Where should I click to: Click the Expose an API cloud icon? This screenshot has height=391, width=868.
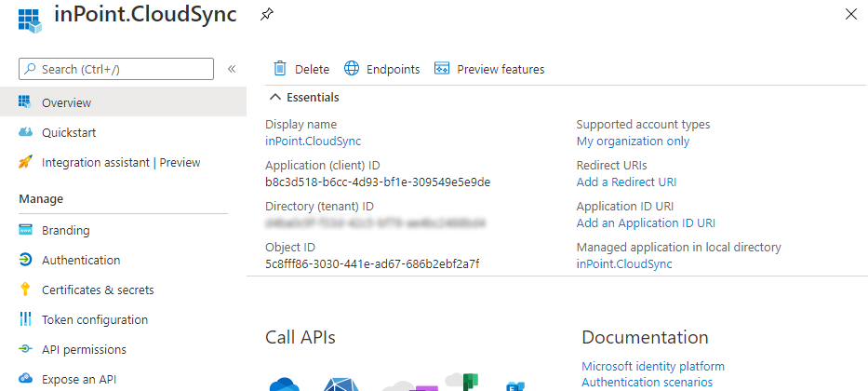tap(25, 379)
